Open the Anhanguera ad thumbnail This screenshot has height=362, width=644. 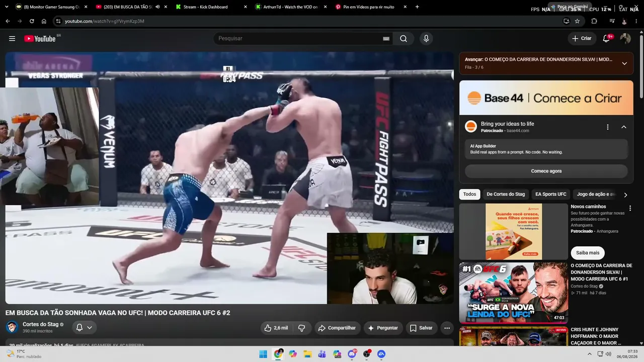[514, 231]
